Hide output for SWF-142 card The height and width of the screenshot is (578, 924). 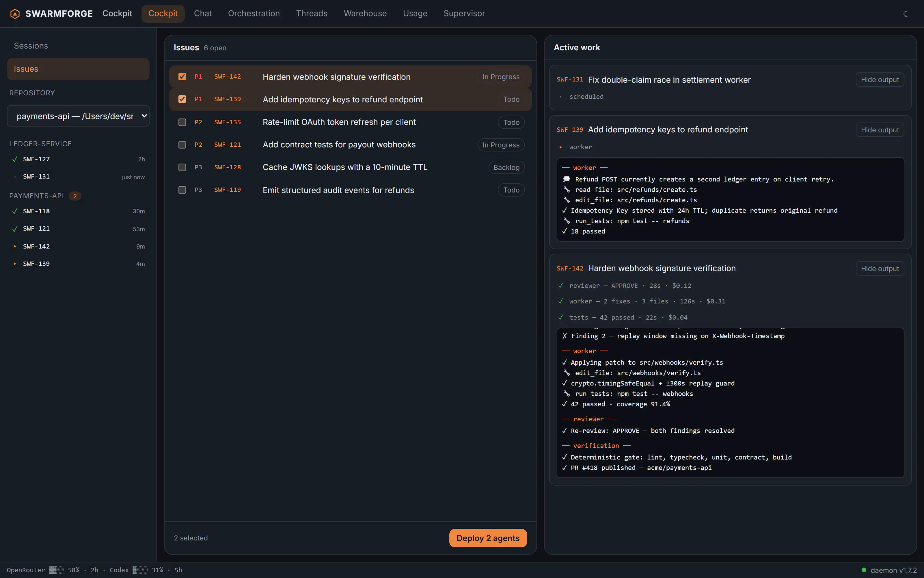[880, 269]
